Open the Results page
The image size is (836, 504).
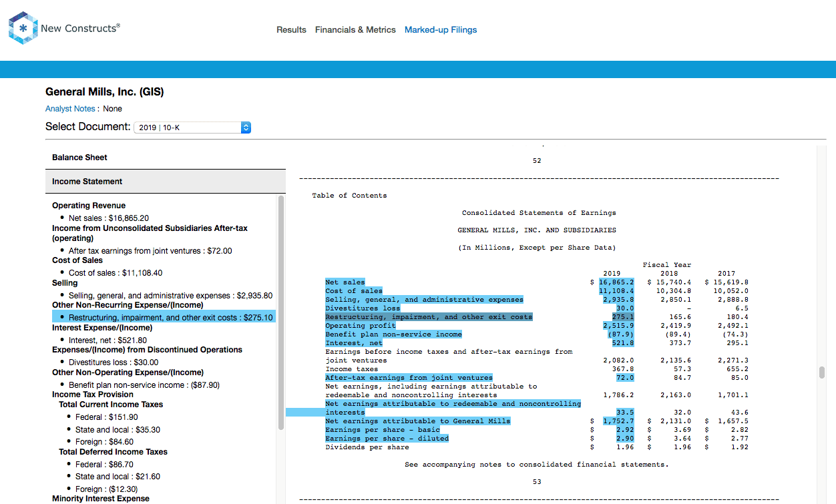(x=291, y=29)
